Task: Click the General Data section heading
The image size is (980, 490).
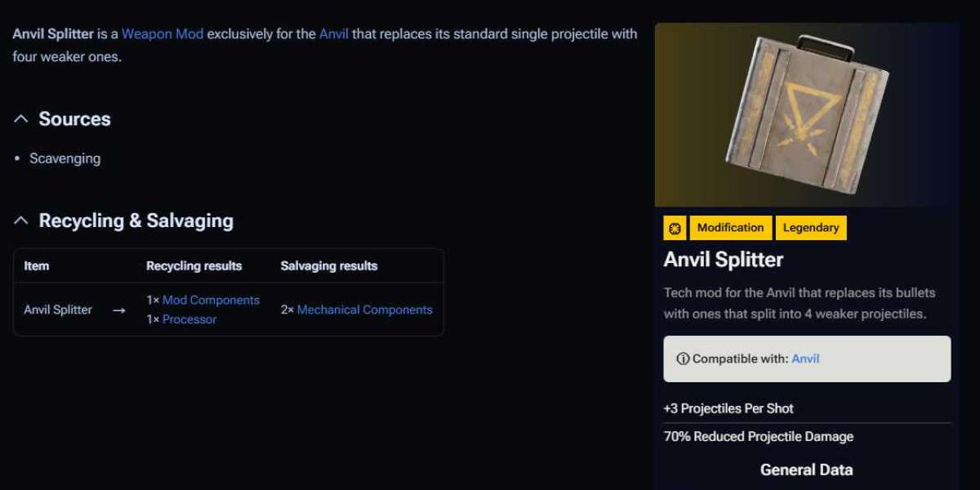Action: (806, 470)
